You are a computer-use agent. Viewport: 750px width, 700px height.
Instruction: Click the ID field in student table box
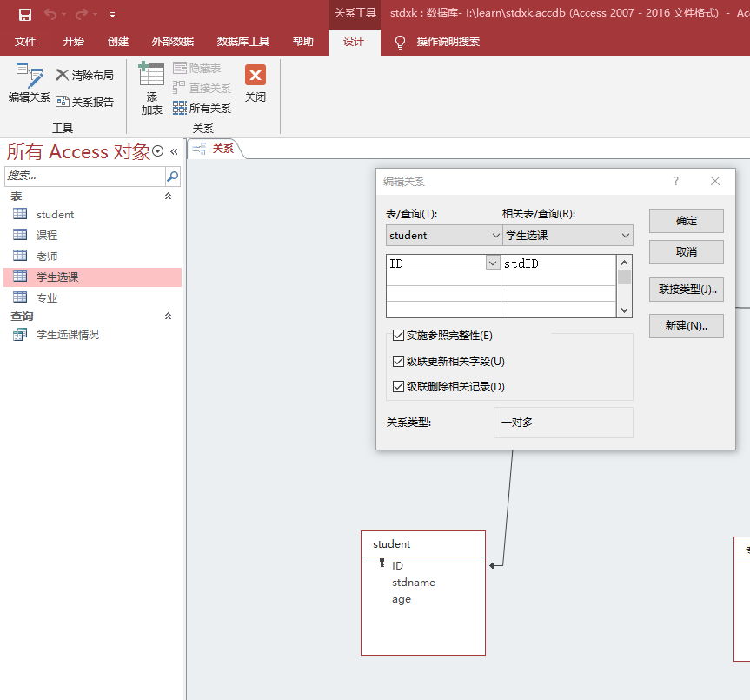(397, 565)
